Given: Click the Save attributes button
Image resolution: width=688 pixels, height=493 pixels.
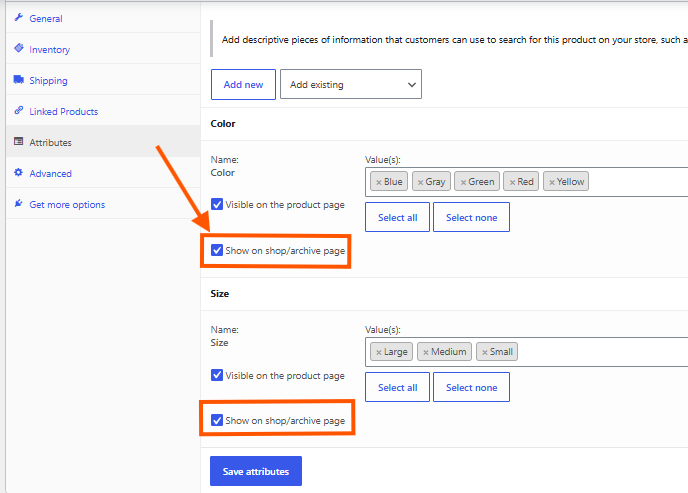Looking at the screenshot, I should pos(256,471).
